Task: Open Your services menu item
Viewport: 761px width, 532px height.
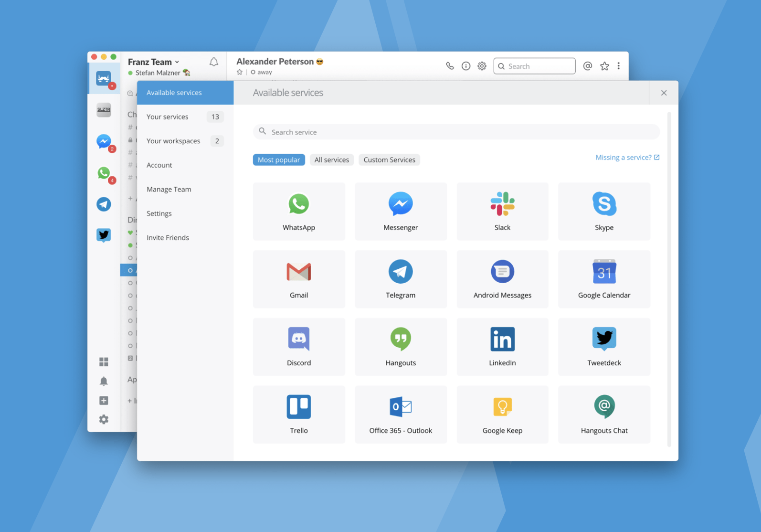Action: (x=185, y=117)
